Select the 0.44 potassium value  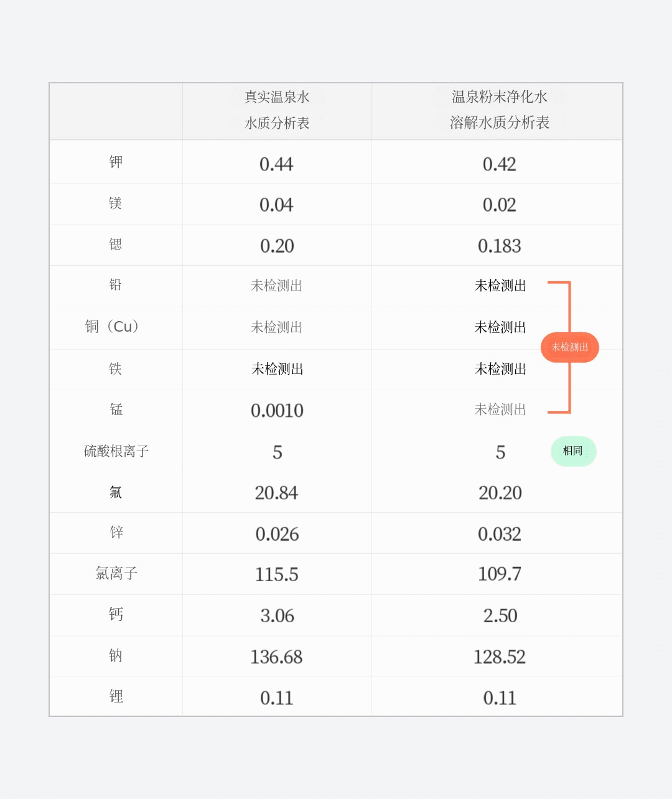click(x=276, y=164)
